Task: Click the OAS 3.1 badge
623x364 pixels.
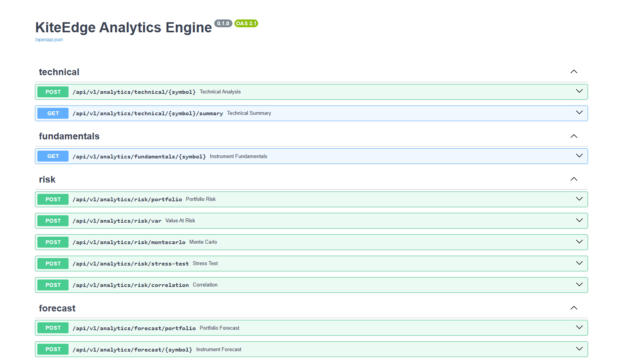Action: point(246,23)
